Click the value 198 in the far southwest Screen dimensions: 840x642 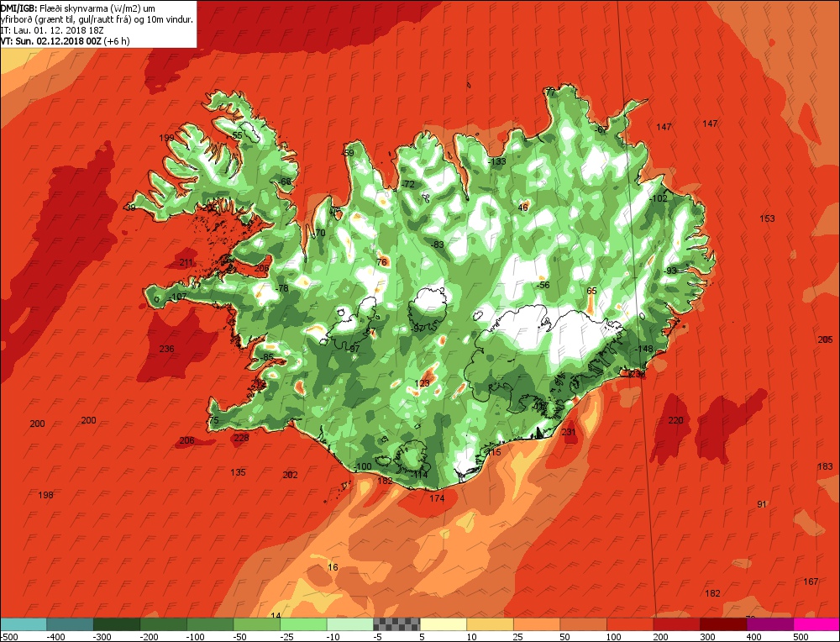click(45, 495)
